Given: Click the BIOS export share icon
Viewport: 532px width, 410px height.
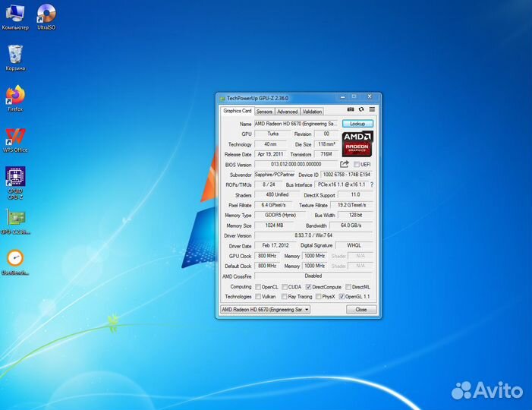Looking at the screenshot, I should point(345,164).
